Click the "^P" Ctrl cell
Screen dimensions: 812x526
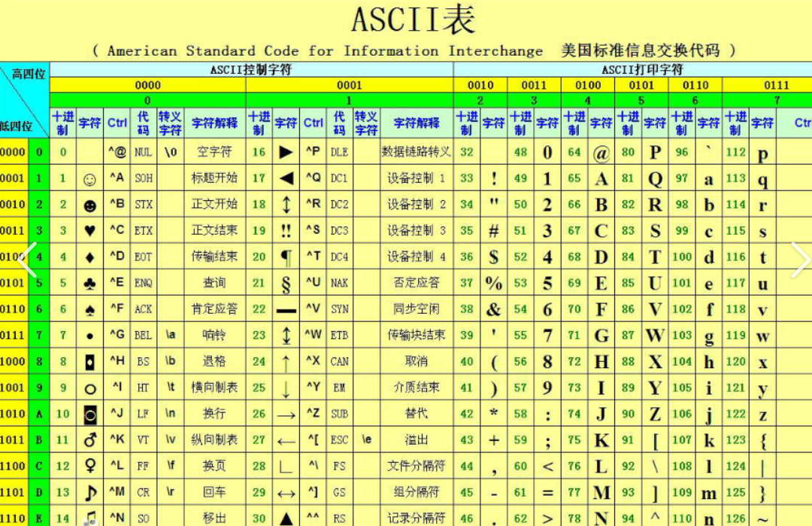pyautogui.click(x=313, y=152)
